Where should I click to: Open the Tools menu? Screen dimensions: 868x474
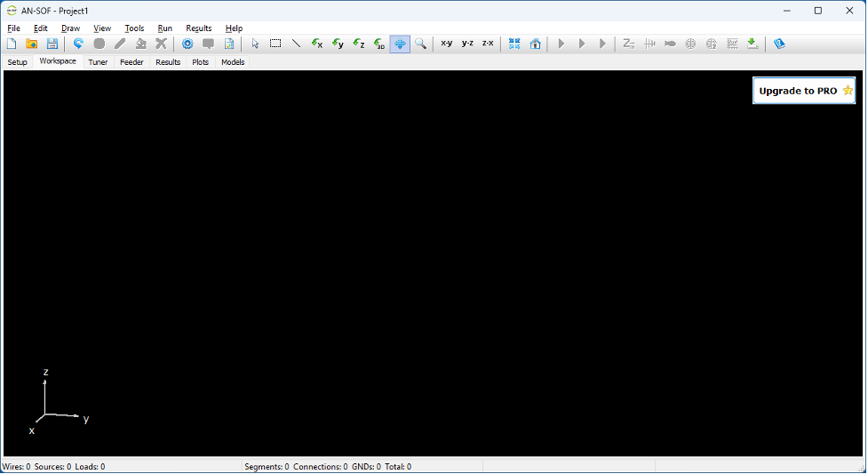(134, 28)
